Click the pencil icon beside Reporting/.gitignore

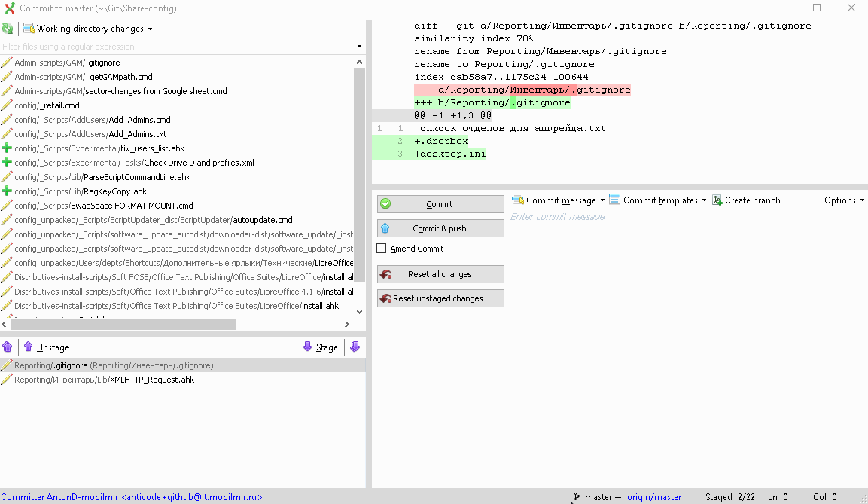(x=7, y=364)
